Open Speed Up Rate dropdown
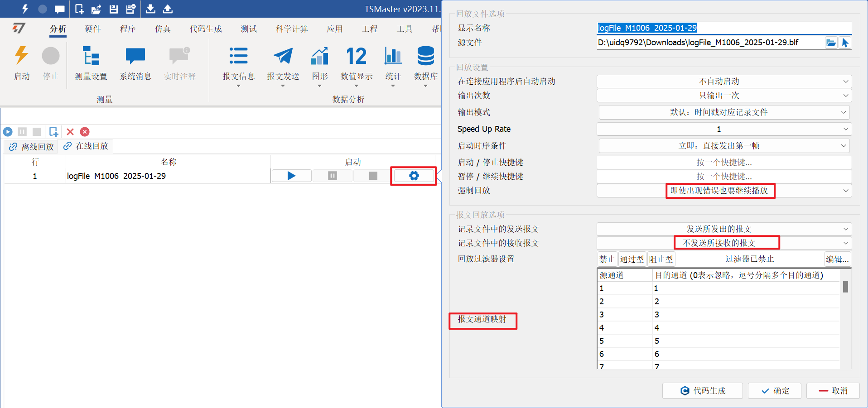The width and height of the screenshot is (868, 408). (724, 129)
